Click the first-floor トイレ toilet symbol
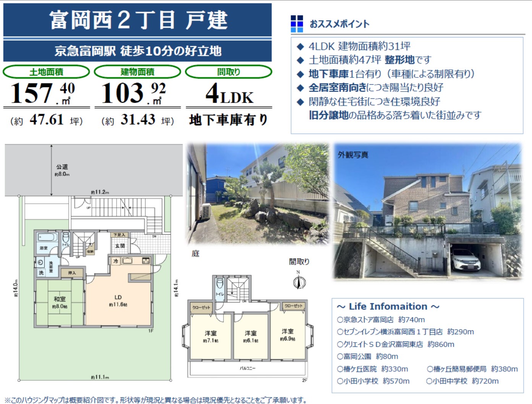532x404 pixels. (66, 238)
